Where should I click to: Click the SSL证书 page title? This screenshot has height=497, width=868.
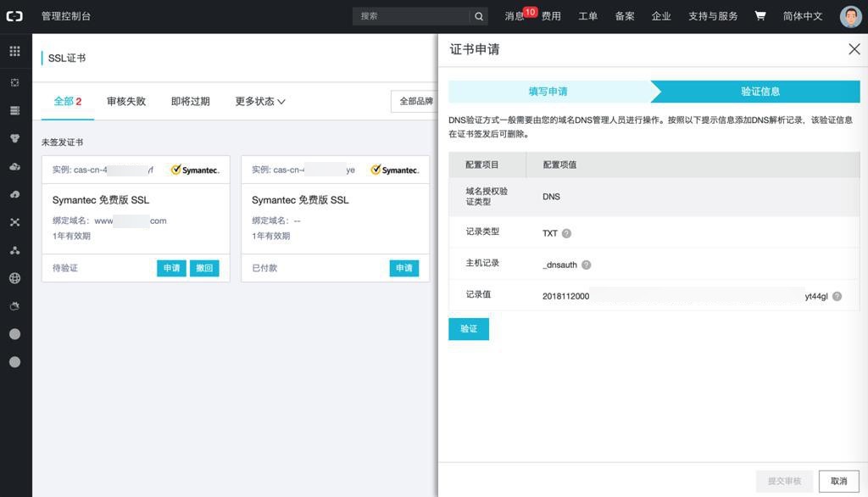click(x=67, y=59)
